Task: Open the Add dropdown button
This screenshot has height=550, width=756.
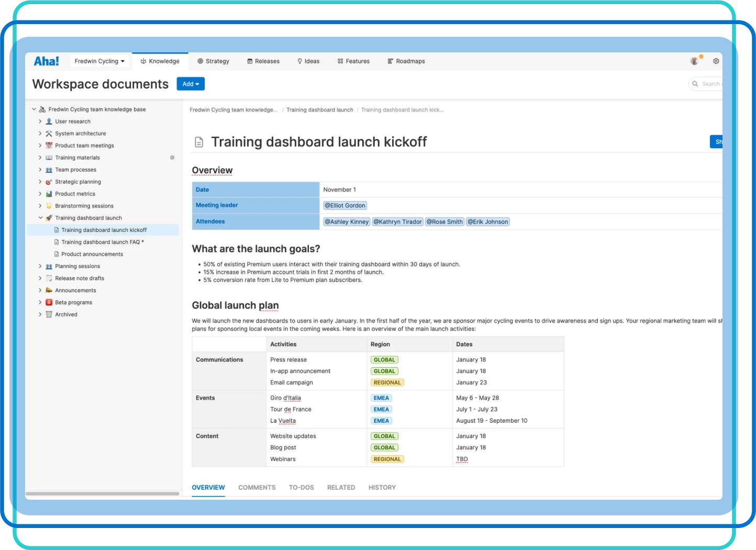Action: click(x=191, y=84)
